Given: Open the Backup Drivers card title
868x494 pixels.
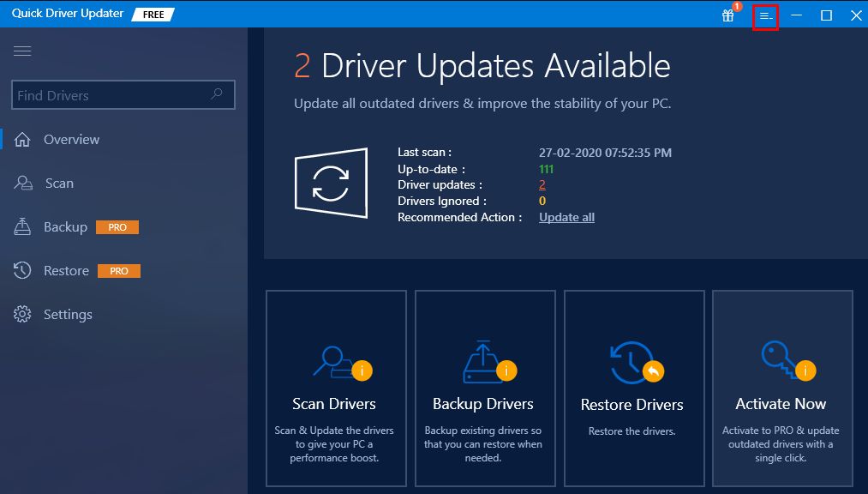Looking at the screenshot, I should [x=482, y=404].
